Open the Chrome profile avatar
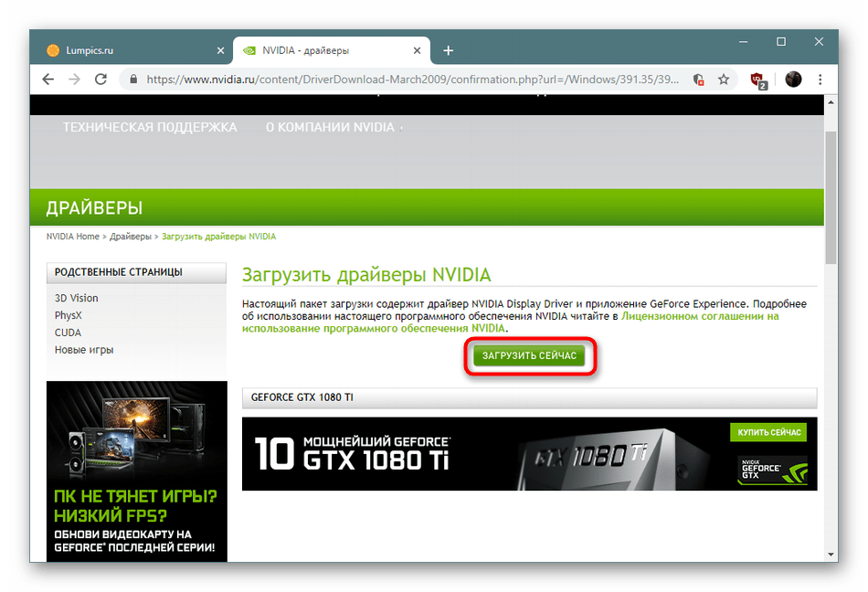868x592 pixels. click(793, 79)
